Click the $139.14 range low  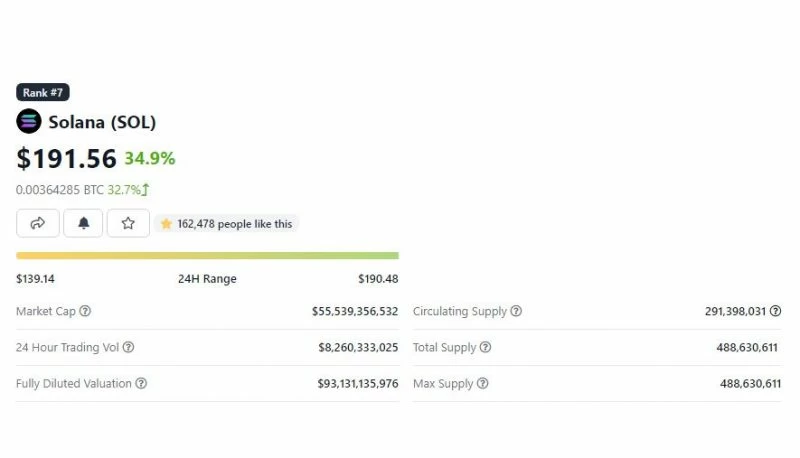click(x=35, y=279)
